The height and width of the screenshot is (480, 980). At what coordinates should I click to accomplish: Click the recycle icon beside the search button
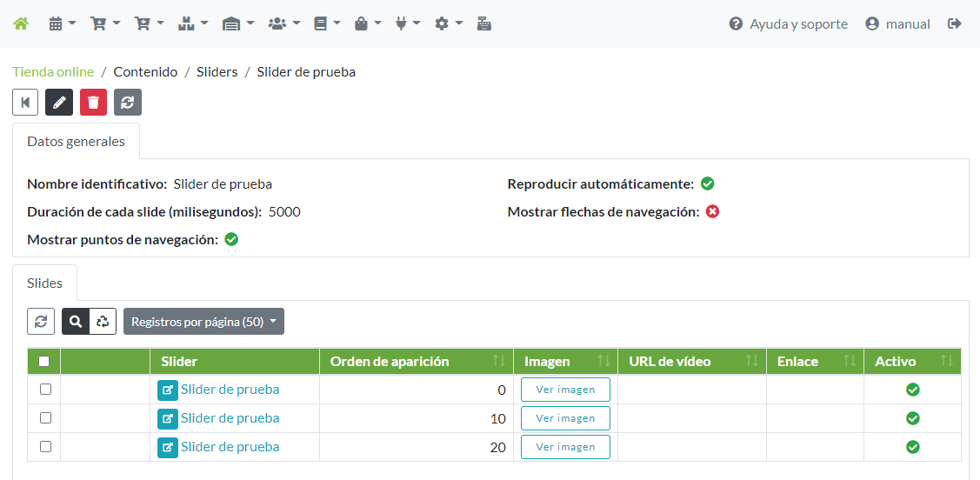[x=103, y=322]
